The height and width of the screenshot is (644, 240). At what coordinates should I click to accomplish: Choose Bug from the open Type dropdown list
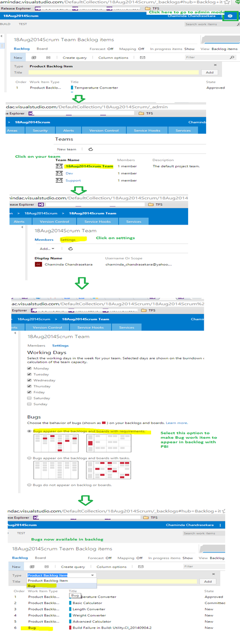(x=62, y=586)
